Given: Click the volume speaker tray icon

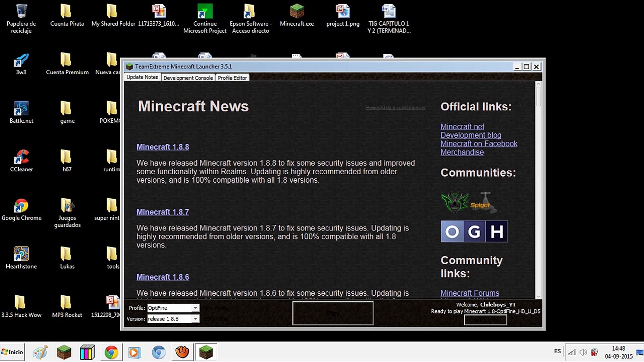Looking at the screenshot, I should click(x=583, y=352).
